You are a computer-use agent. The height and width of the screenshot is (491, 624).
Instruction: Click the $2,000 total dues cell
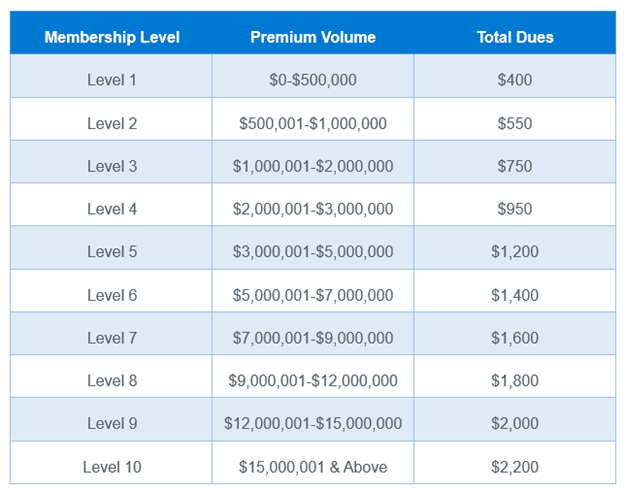pyautogui.click(x=515, y=423)
